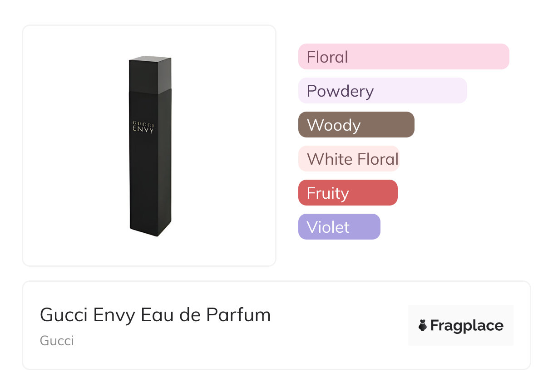Image resolution: width=553 pixels, height=392 pixels.
Task: Open the Gucci brand name link
Action: click(x=57, y=341)
